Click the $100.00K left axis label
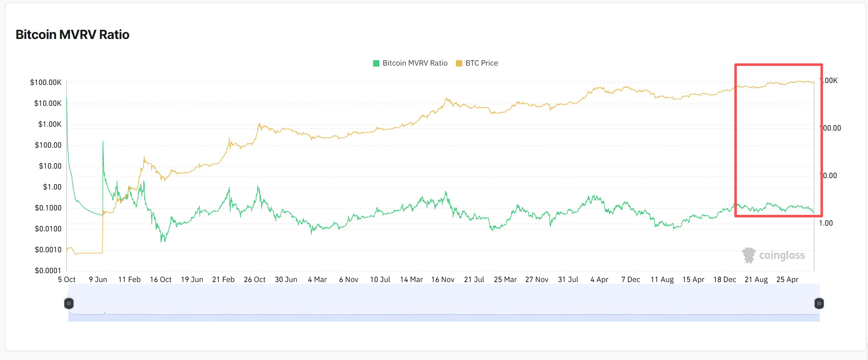Viewport: 868px width, 360px height. click(46, 82)
